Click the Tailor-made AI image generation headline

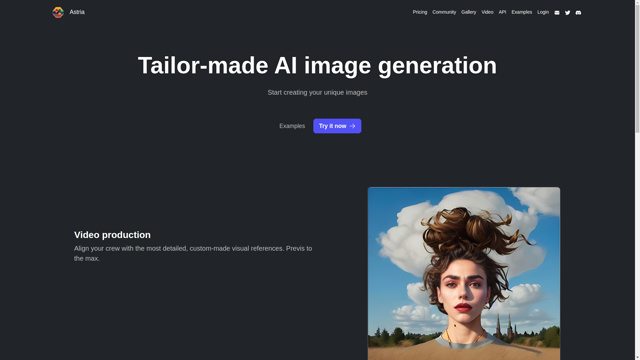[x=318, y=66]
